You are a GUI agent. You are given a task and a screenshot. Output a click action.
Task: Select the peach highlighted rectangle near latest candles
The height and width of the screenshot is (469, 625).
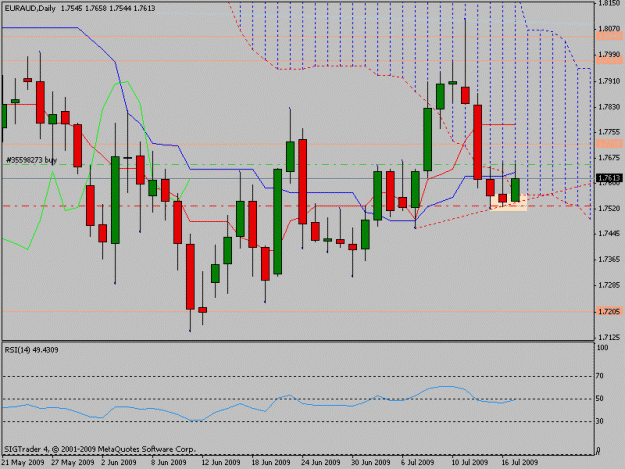pos(509,202)
